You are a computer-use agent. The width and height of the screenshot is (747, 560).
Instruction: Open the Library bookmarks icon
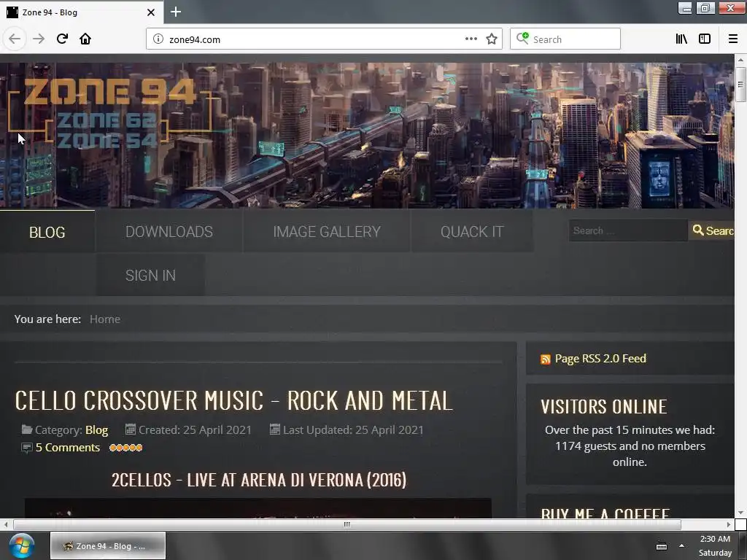click(x=681, y=39)
